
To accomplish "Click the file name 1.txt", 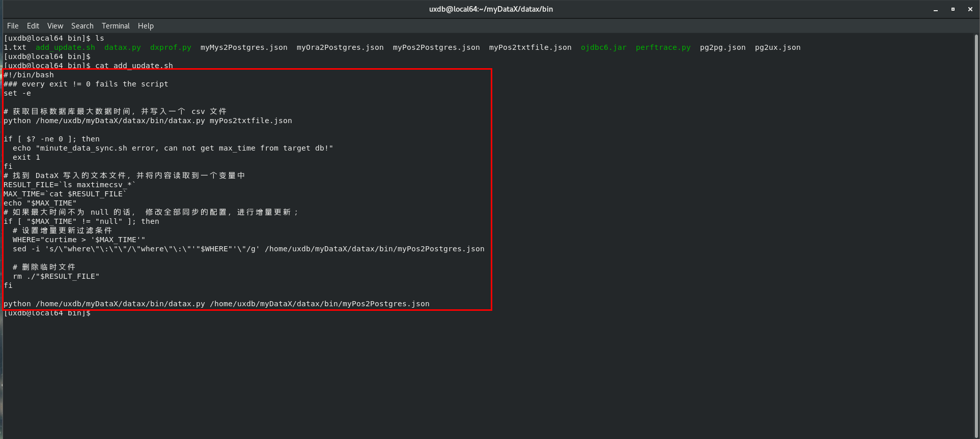I will (15, 47).
